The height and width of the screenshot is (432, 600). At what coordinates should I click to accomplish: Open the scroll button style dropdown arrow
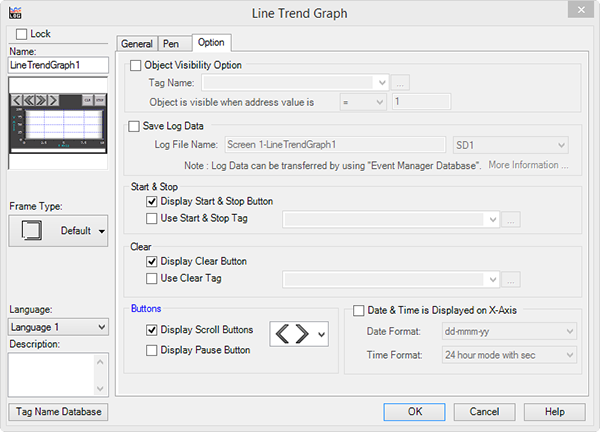pyautogui.click(x=321, y=334)
